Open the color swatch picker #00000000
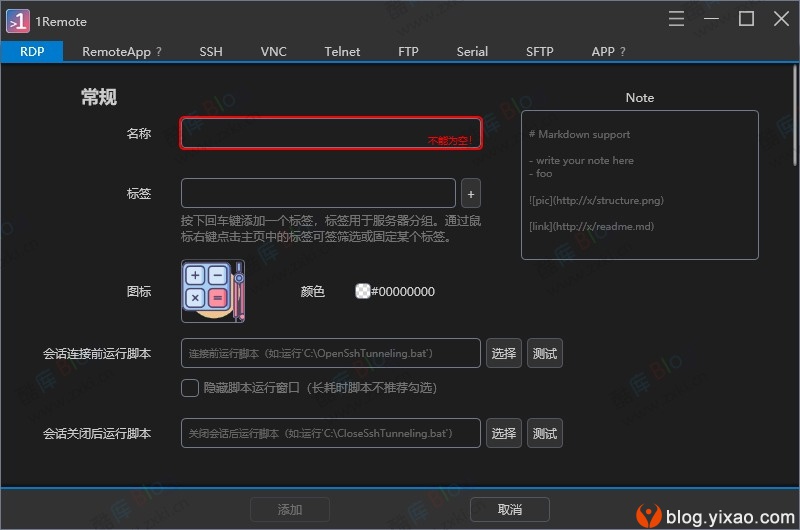800x530 pixels. click(x=363, y=292)
